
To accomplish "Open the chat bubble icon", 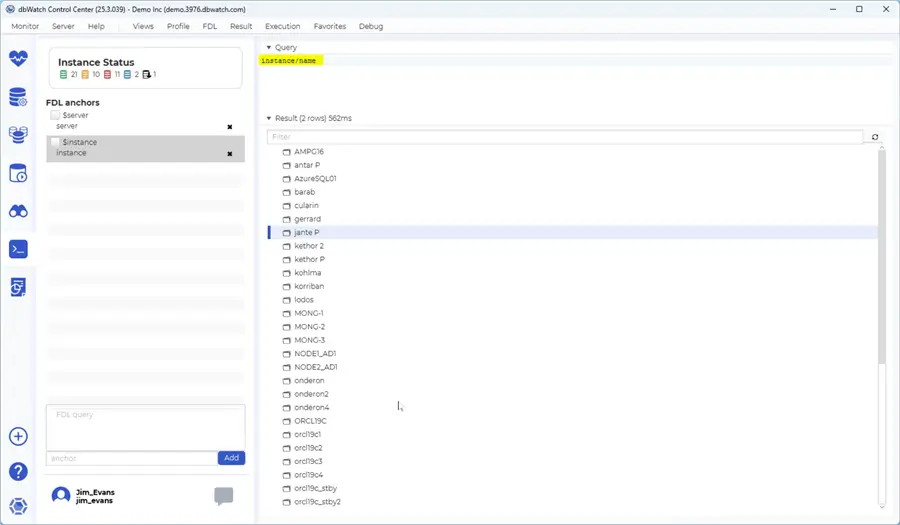I will coord(224,496).
